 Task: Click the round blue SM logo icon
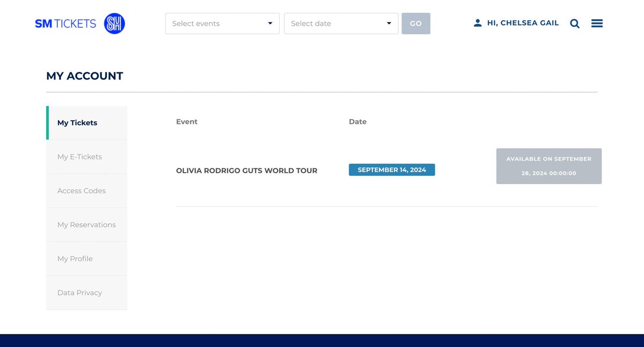(114, 24)
